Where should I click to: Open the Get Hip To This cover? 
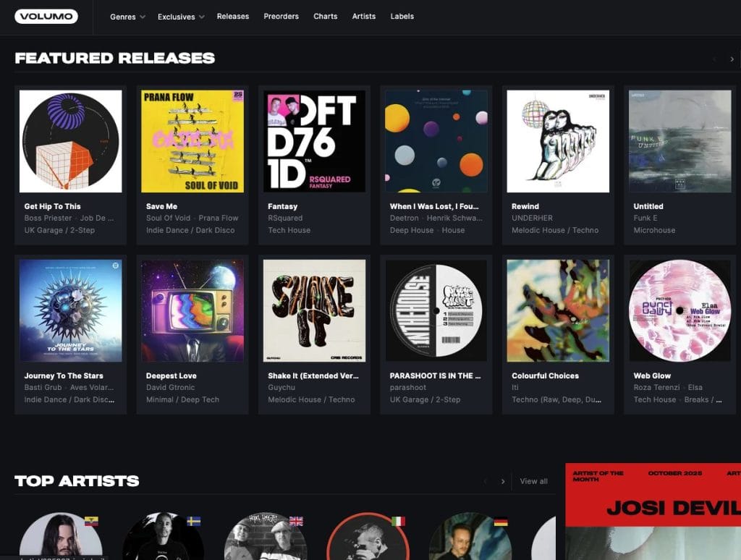[70, 141]
